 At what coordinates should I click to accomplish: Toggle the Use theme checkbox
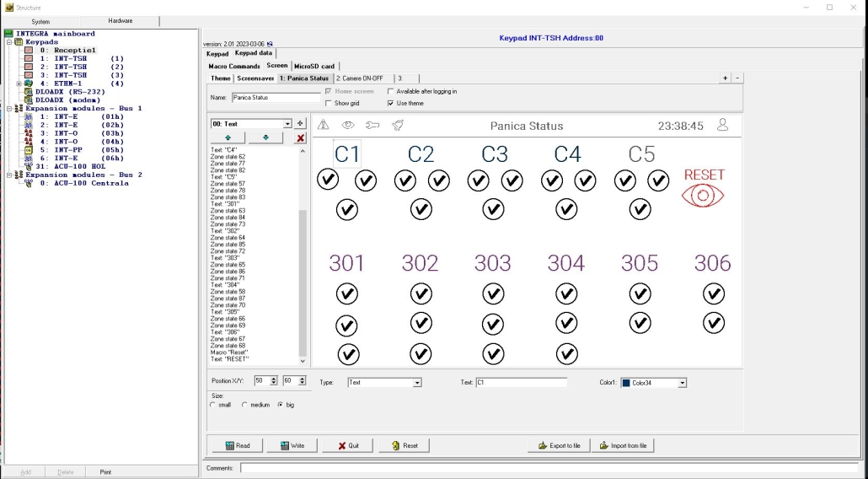[x=390, y=103]
